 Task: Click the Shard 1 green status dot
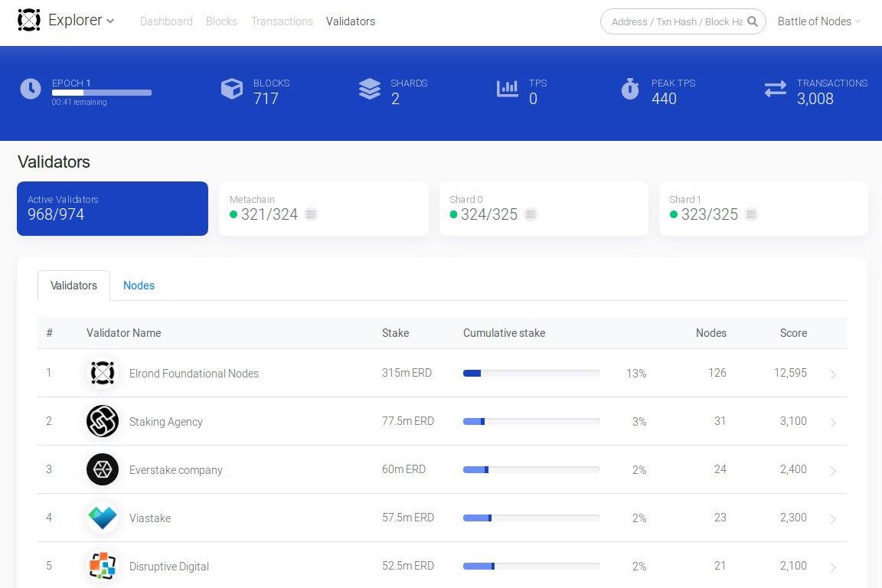click(x=673, y=214)
